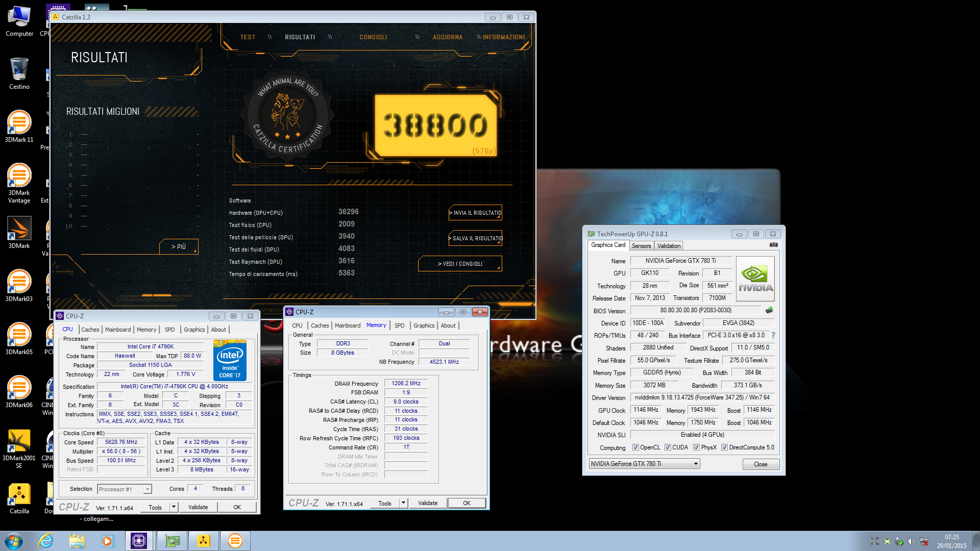The width and height of the screenshot is (980, 551).
Task: Switch to Validation tab in GPU-Z
Action: click(x=669, y=245)
